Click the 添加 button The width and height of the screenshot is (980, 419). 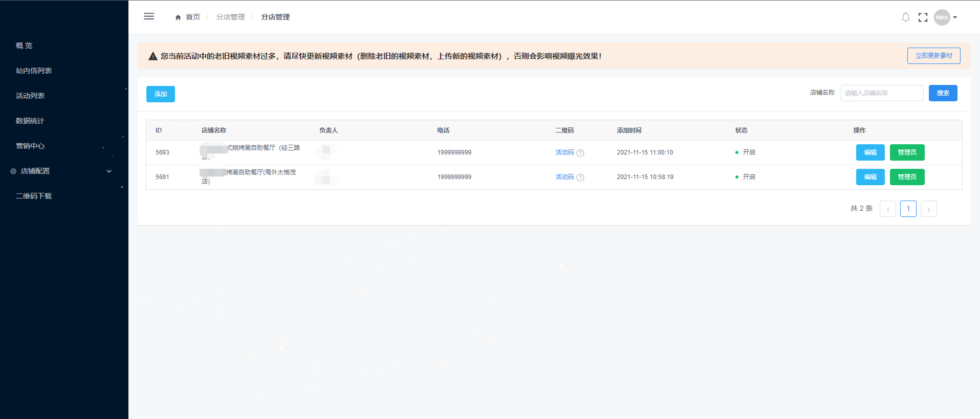pos(160,94)
